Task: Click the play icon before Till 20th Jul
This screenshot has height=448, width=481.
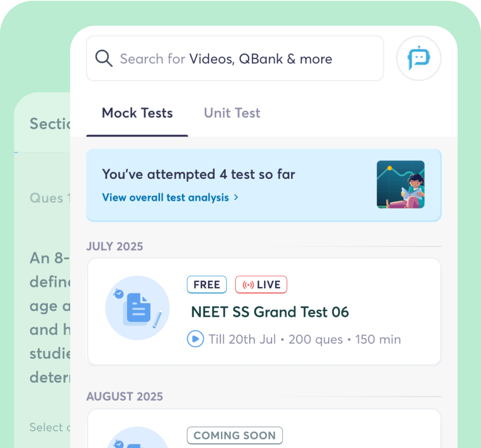Action: point(196,339)
